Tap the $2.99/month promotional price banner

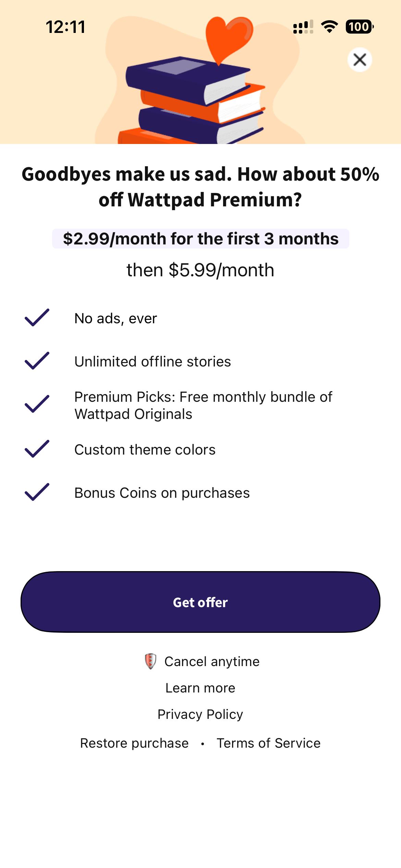[x=200, y=239]
